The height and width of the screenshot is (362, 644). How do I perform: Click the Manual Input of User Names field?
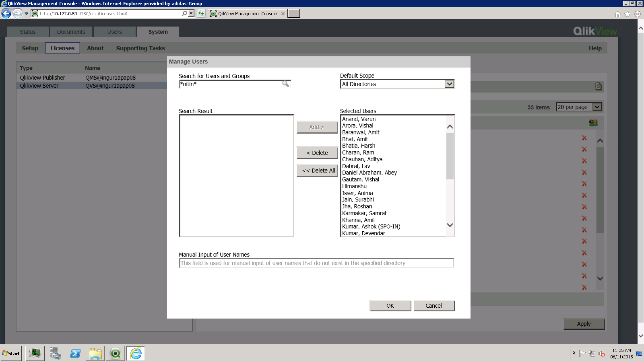tap(316, 263)
